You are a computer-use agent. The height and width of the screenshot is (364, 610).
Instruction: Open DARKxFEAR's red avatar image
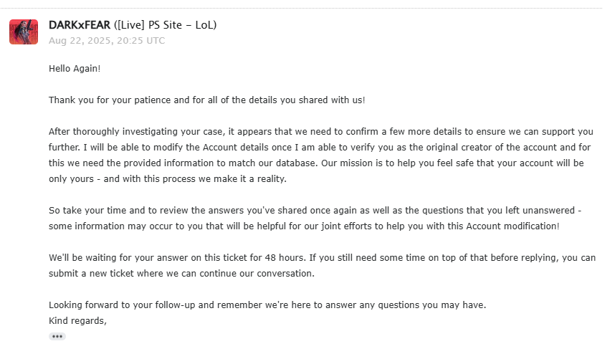[x=24, y=32]
